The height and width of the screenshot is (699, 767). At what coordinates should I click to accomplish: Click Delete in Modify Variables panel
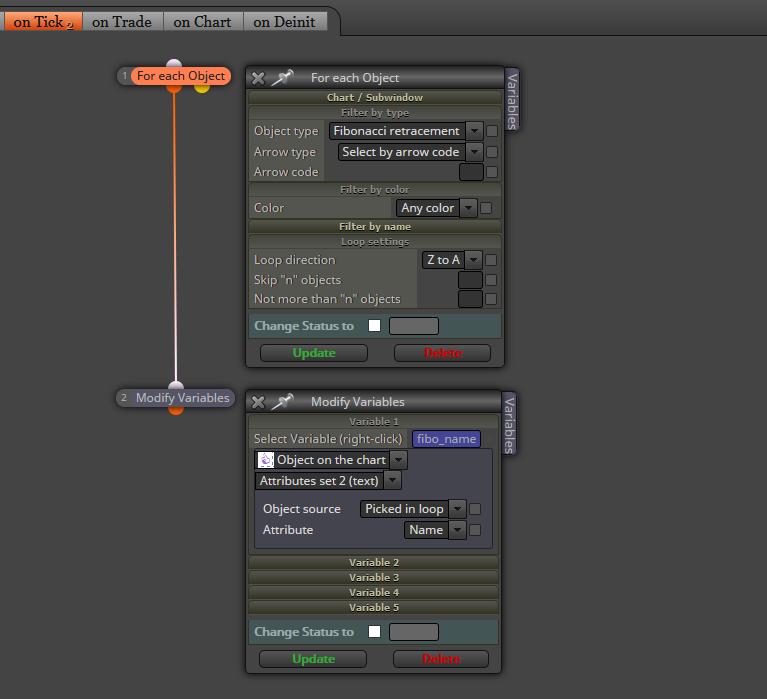pyautogui.click(x=441, y=659)
